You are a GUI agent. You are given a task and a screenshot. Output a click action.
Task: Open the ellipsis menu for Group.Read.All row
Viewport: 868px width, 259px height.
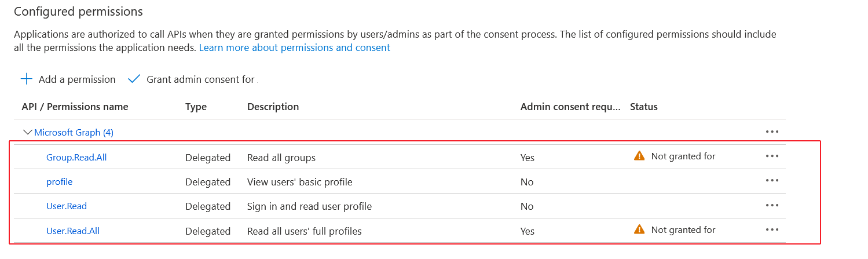[x=772, y=156]
